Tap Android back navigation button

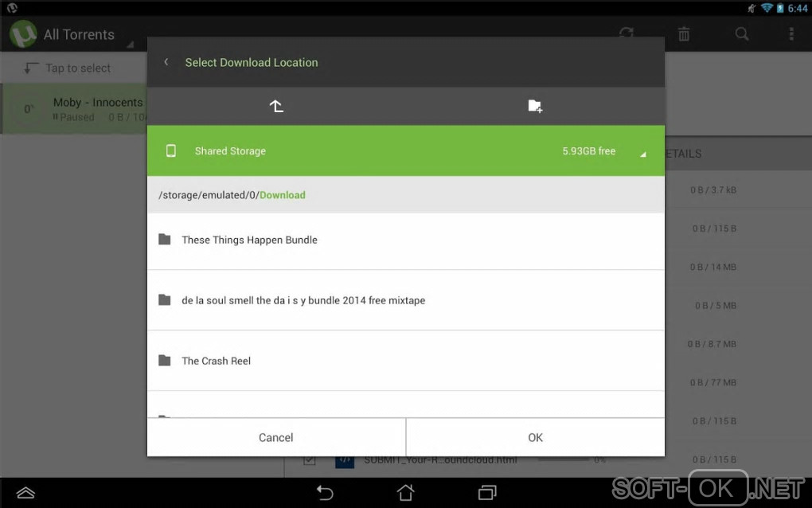325,492
